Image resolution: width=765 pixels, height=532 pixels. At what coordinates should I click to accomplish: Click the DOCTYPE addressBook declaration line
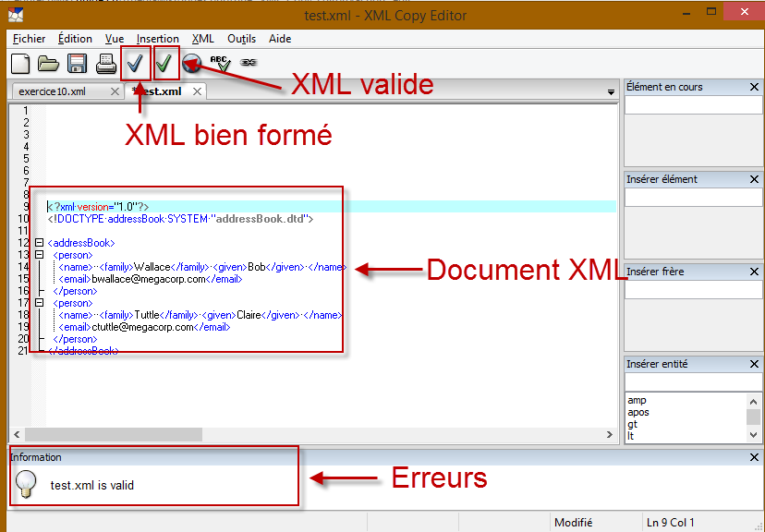[180, 219]
